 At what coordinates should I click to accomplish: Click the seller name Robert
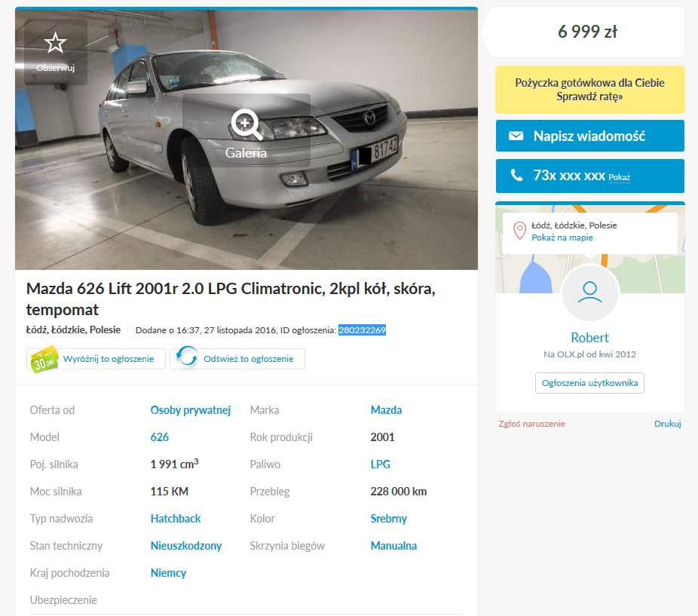pos(589,338)
